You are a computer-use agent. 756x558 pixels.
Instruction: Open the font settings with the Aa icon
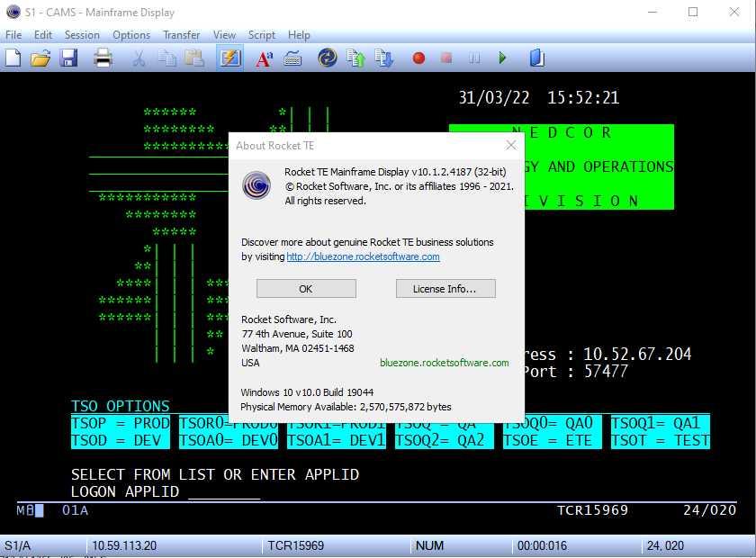(x=263, y=58)
